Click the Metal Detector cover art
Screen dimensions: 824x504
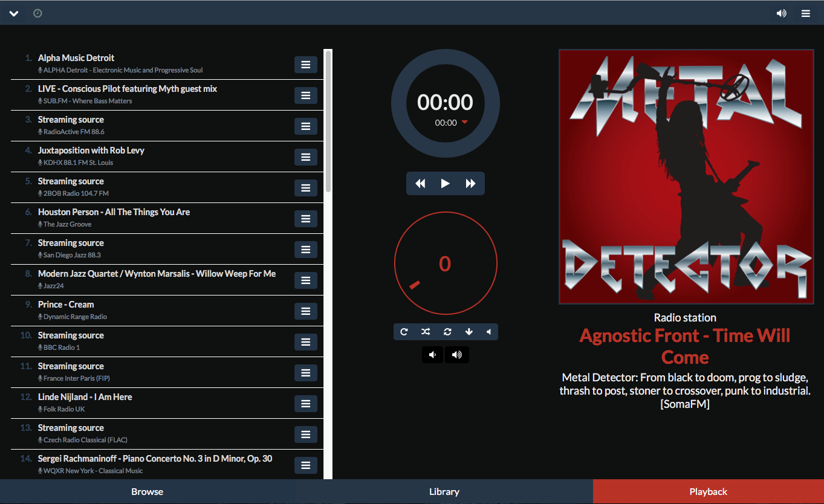[685, 176]
